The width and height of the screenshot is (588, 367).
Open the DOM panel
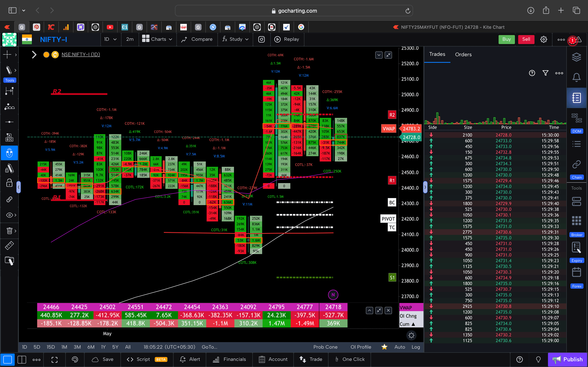577,119
